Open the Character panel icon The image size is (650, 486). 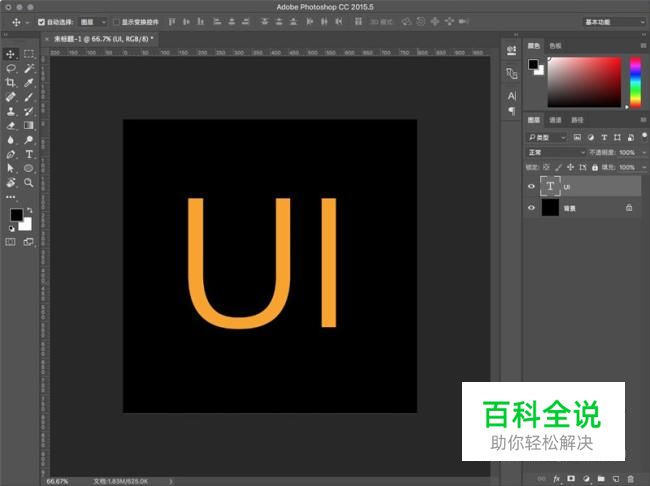pyautogui.click(x=511, y=94)
